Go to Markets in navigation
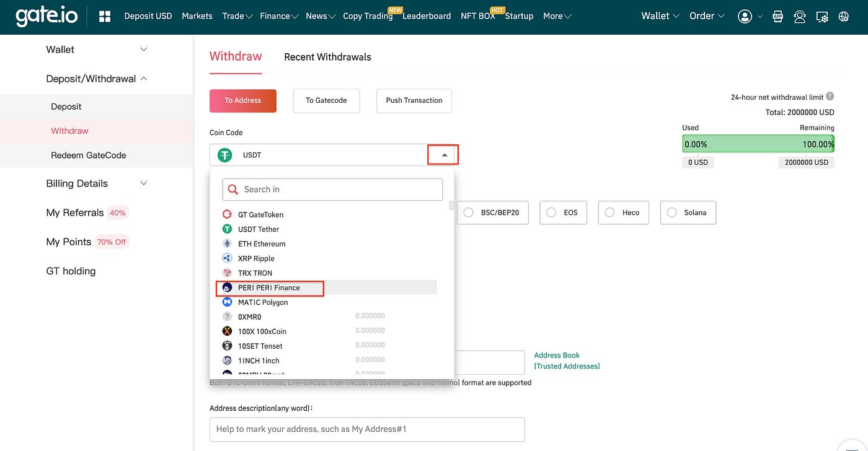This screenshot has width=868, height=451. click(x=197, y=16)
